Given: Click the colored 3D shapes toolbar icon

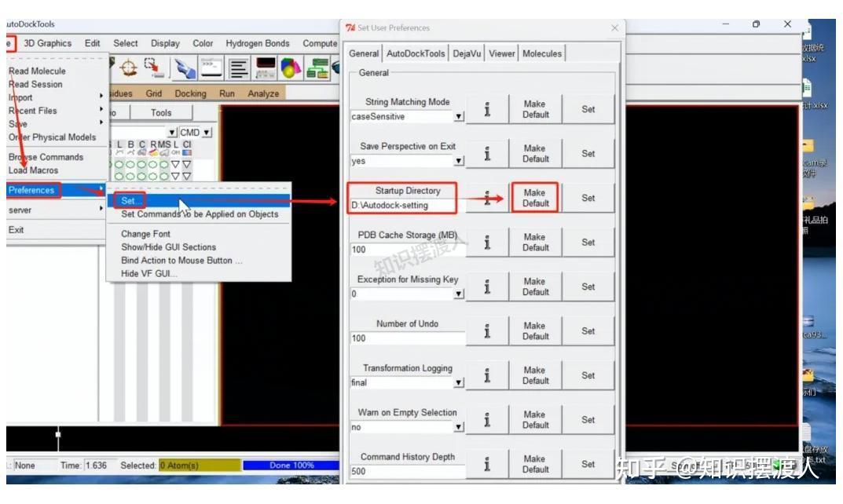Looking at the screenshot, I should coord(291,68).
